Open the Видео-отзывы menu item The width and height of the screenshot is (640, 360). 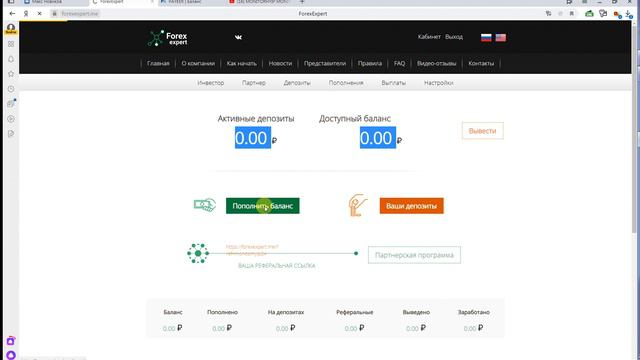click(x=436, y=63)
